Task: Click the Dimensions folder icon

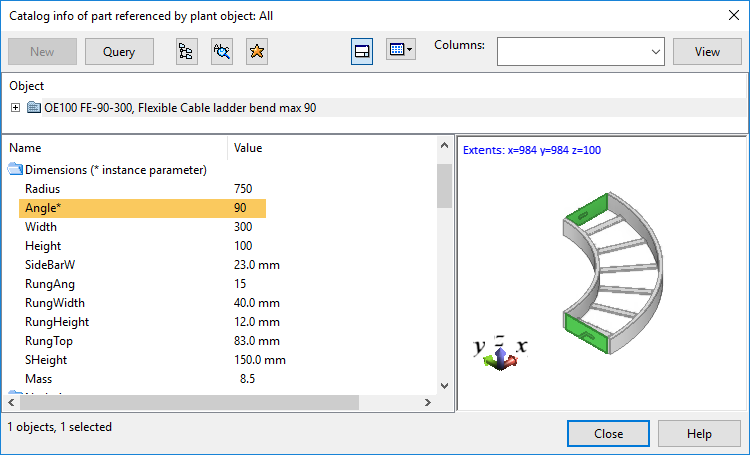Action: click(15, 169)
